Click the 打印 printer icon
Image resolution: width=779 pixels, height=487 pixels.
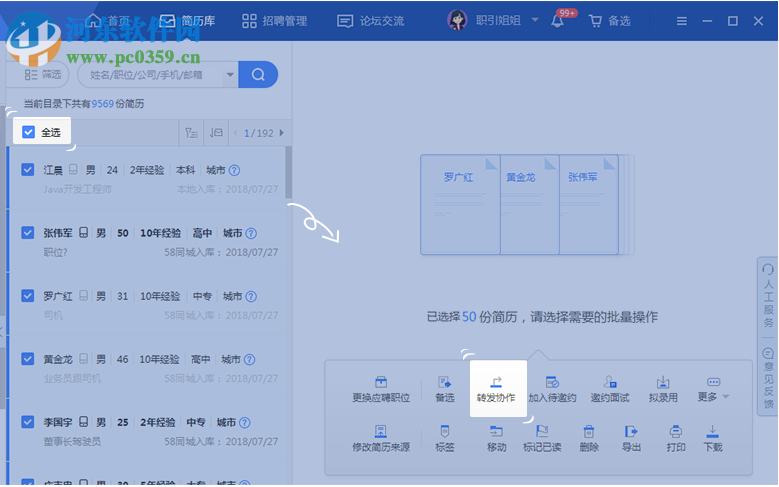point(676,431)
